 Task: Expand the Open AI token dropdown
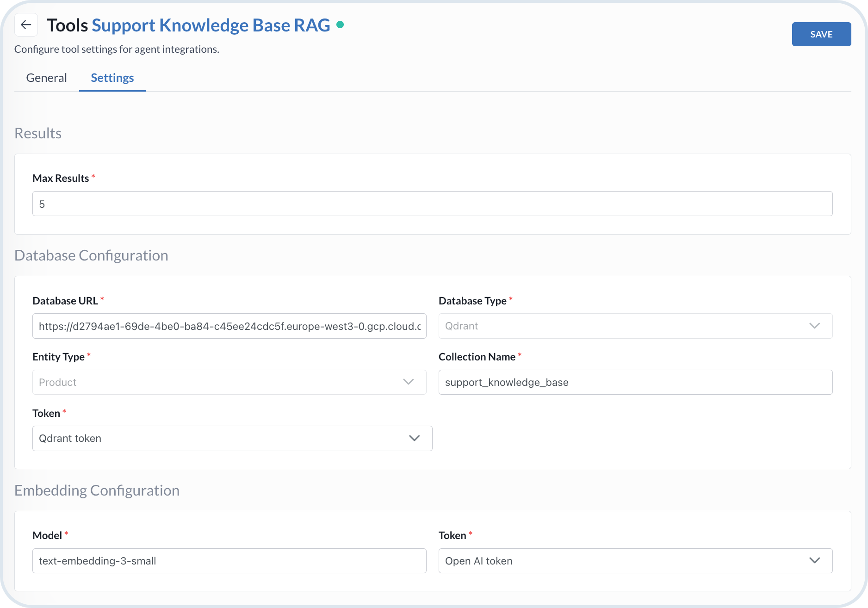(635, 561)
